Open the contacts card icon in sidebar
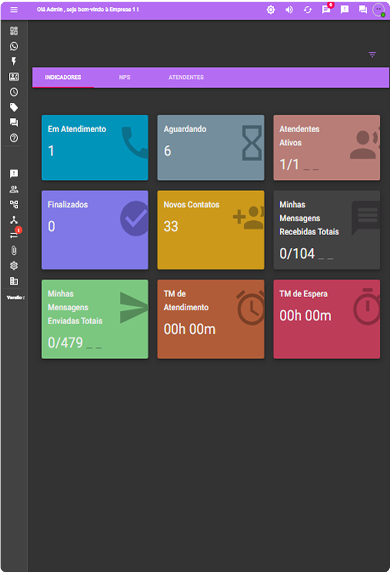 coord(14,77)
